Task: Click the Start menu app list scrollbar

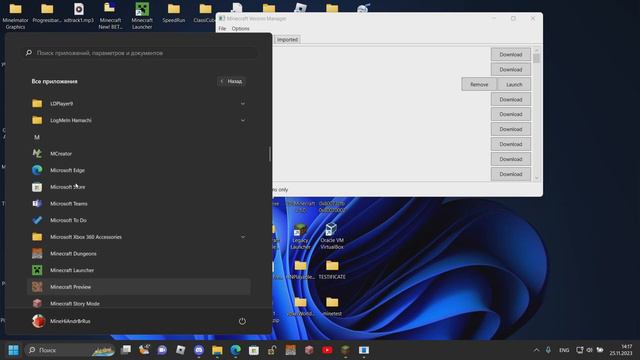Action: pos(270,154)
